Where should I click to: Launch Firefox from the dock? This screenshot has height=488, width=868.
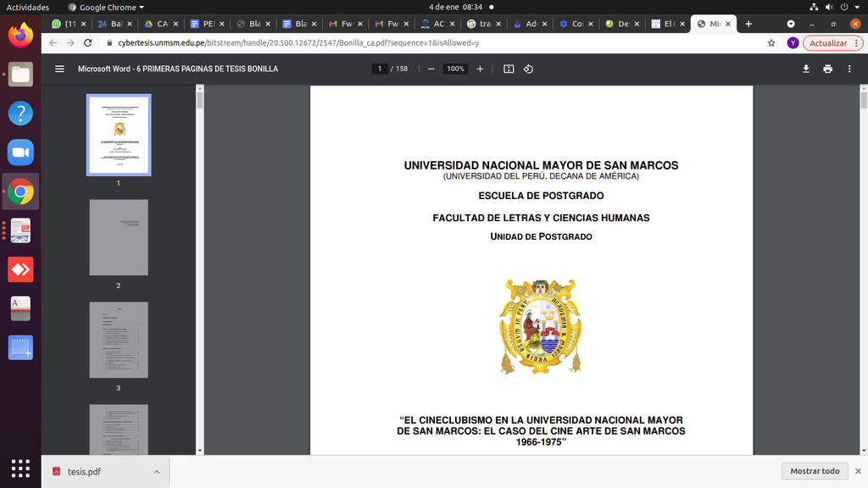coord(20,35)
